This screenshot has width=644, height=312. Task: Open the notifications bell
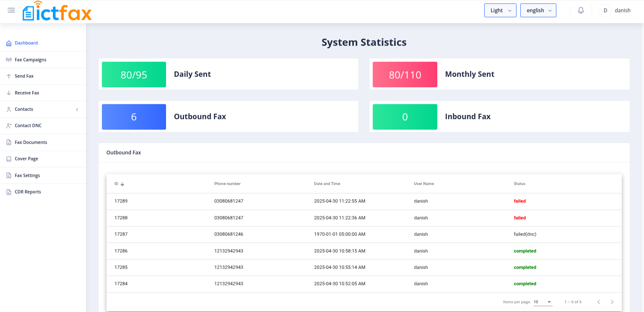[x=581, y=10]
